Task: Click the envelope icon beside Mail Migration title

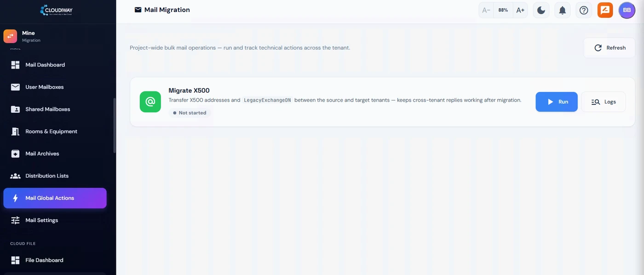Action: click(x=138, y=10)
